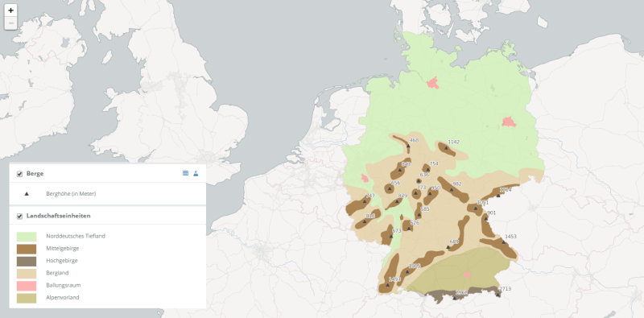Select the mountain marker labeled 1142
644x318 pixels.
[446, 147]
